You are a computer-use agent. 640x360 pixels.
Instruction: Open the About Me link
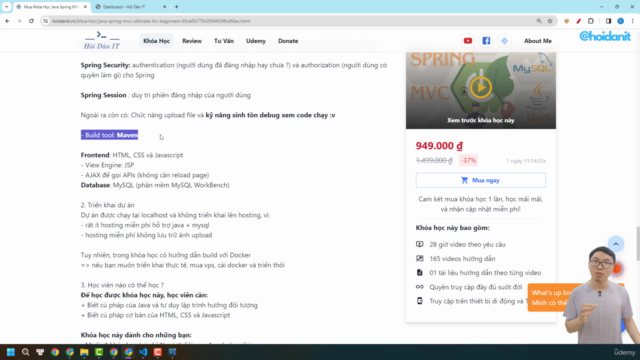click(538, 41)
